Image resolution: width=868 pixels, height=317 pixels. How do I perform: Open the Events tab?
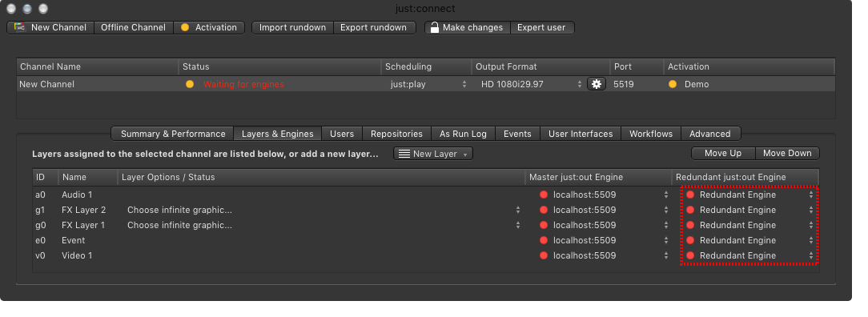(517, 134)
